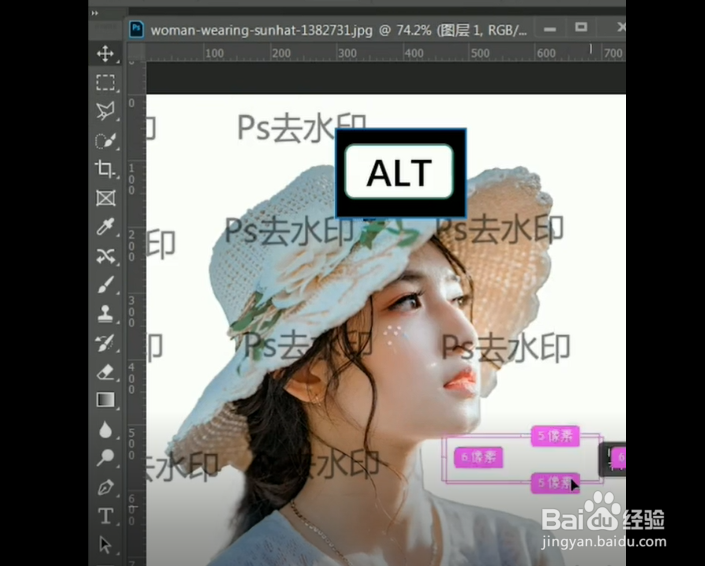This screenshot has width=705, height=566.
Task: Click the ruler origin corner box
Action: 136,53
